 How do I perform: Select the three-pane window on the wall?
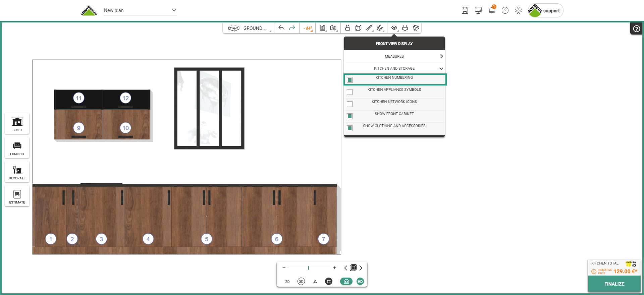tap(209, 108)
